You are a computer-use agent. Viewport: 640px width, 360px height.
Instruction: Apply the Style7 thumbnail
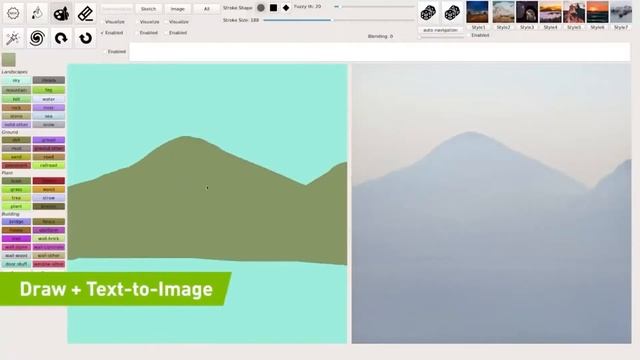(x=621, y=12)
